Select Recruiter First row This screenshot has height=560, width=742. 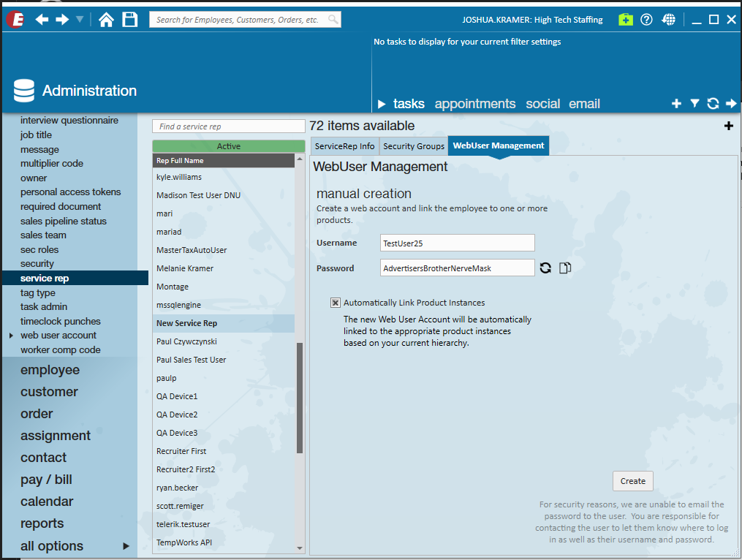224,451
